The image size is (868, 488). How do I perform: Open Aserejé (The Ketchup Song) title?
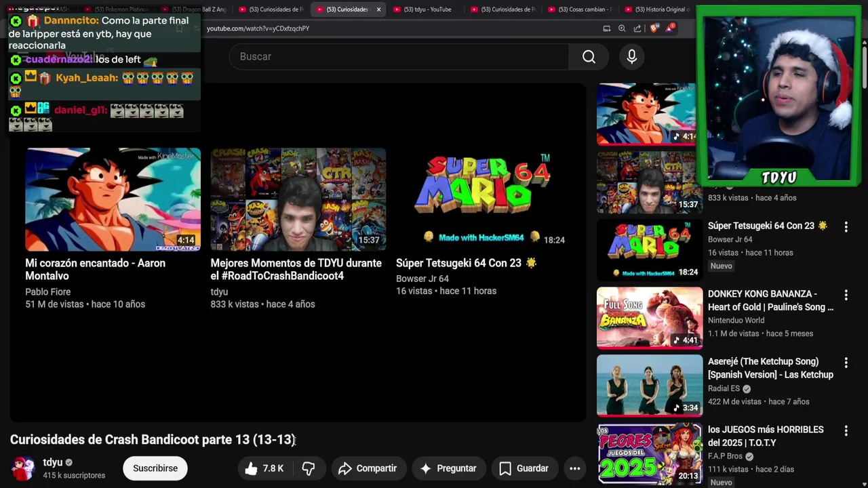770,368
